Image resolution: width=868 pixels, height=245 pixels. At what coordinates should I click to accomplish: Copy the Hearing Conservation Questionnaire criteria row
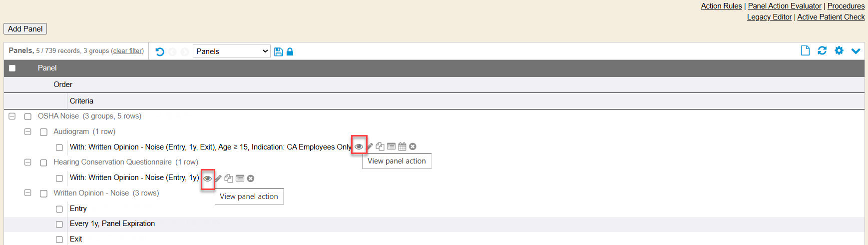point(229,178)
